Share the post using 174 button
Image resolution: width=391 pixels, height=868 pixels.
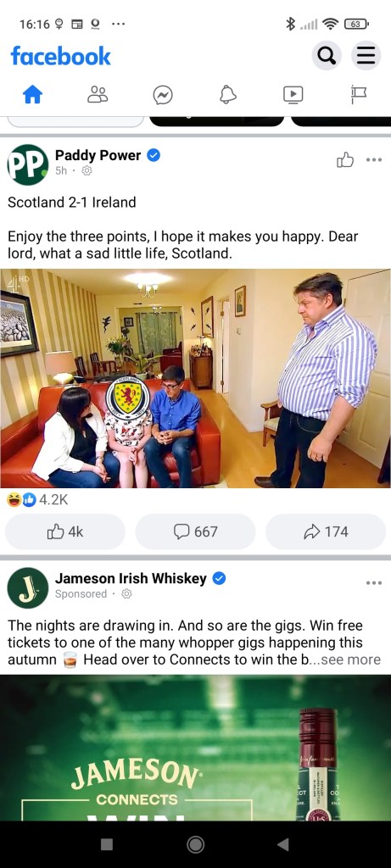pos(326,531)
